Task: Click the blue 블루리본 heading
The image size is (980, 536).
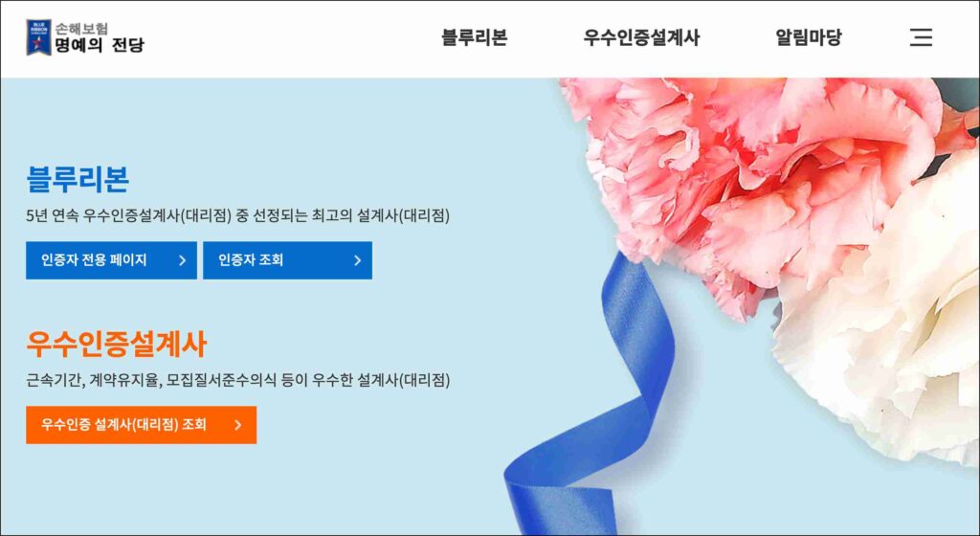Action: click(x=78, y=179)
